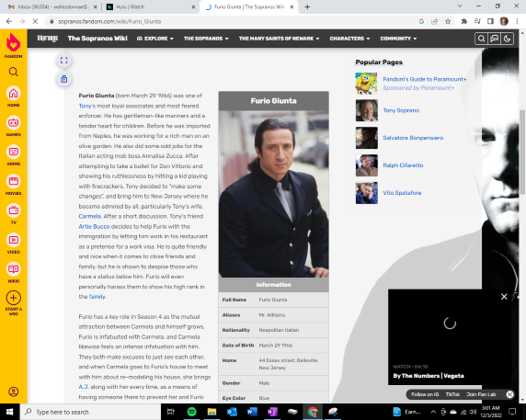Expand the Characters dropdown menu
This screenshot has height=420, width=526.
[x=349, y=39]
